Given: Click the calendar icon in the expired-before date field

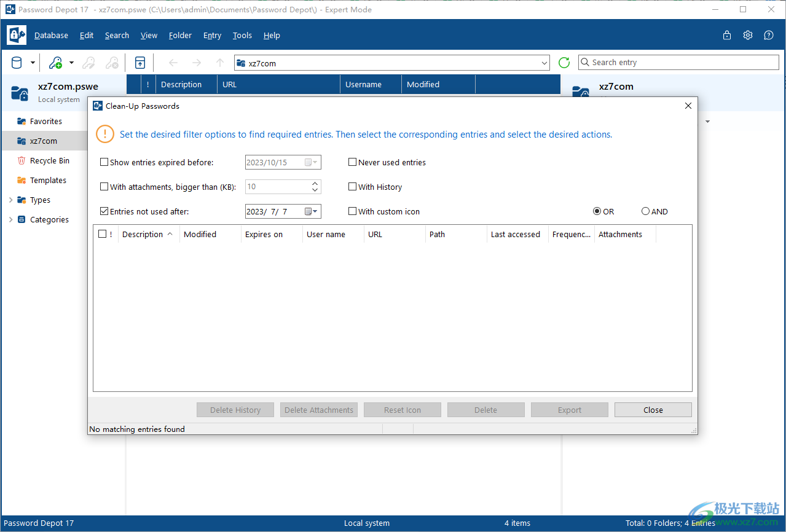Looking at the screenshot, I should (x=308, y=162).
